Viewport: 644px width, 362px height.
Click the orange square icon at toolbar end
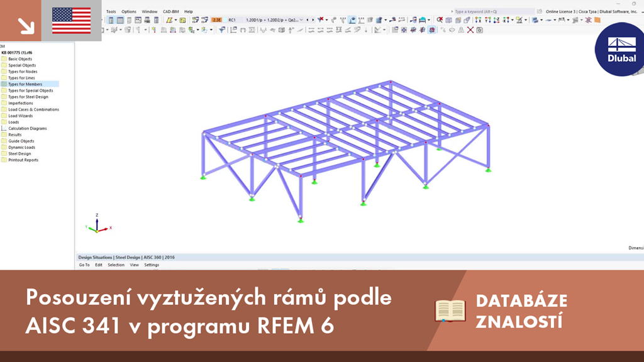click(x=597, y=19)
